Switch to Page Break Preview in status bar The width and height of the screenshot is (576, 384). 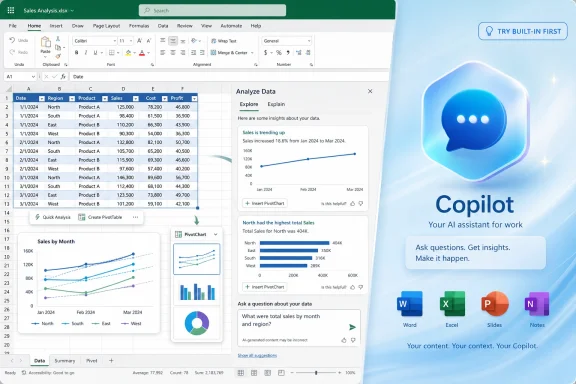click(x=268, y=373)
